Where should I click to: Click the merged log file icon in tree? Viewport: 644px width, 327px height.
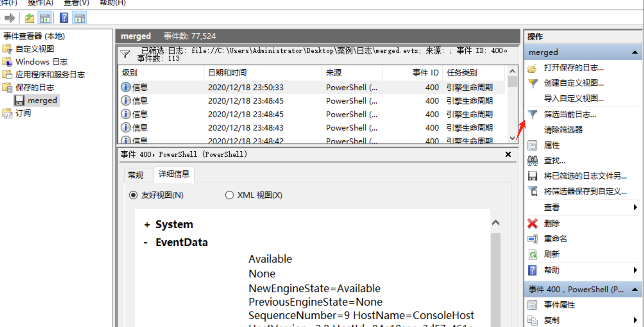coord(19,100)
